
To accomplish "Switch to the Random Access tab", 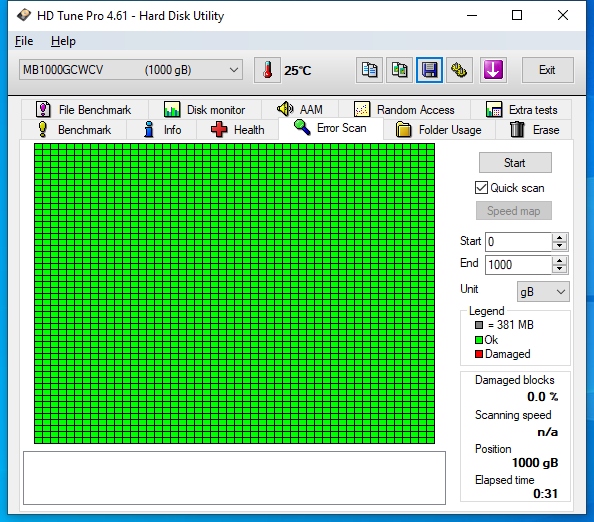I will [x=404, y=110].
